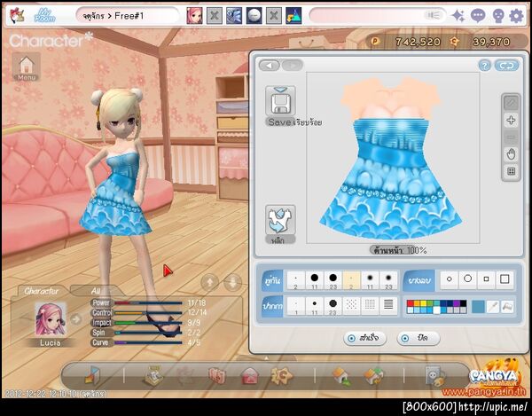Rotate character down with the down arrow button
Viewport: 532px width, 416px height.
(x=232, y=282)
